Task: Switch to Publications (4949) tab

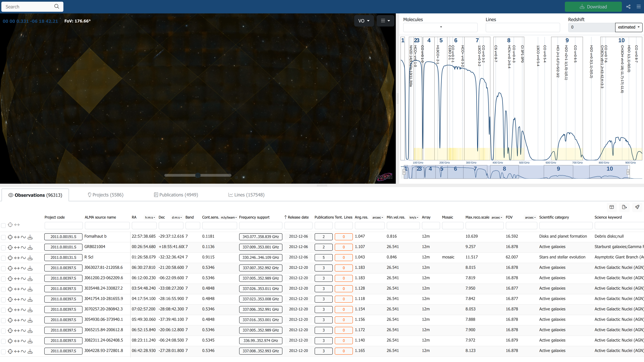Action: pos(176,195)
